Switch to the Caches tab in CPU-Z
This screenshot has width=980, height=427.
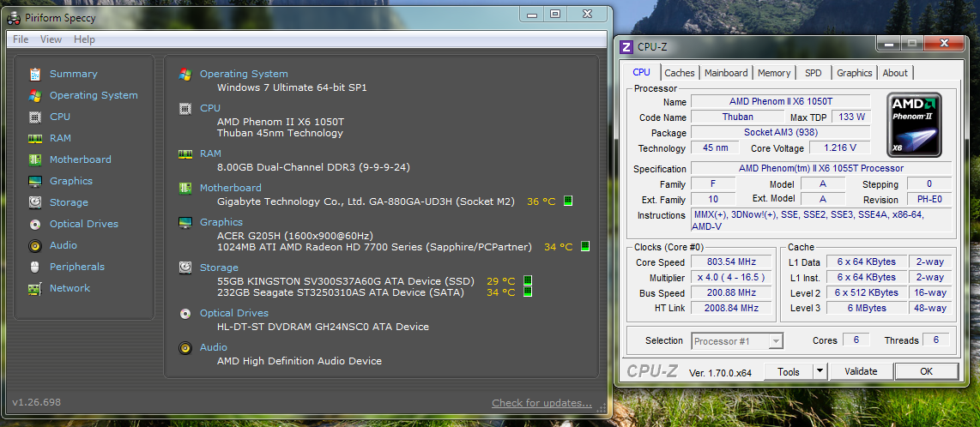pos(680,73)
